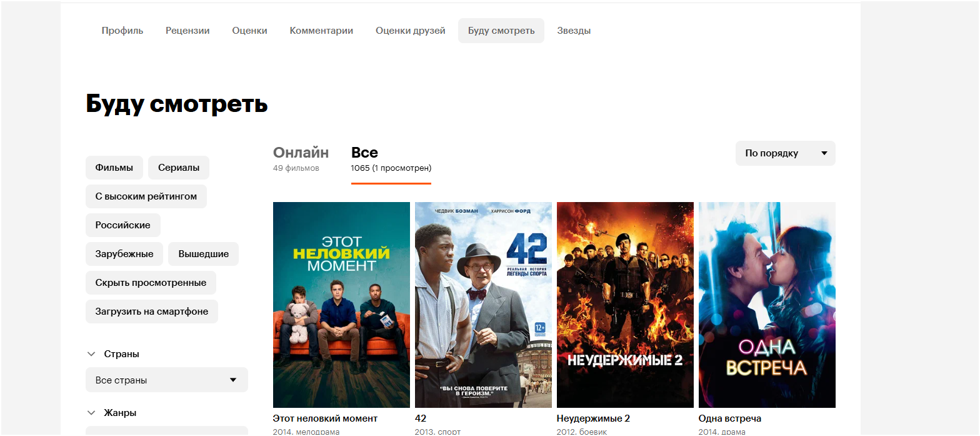Image resolution: width=980 pixels, height=436 pixels.
Task: Switch to the Онлайн tab
Action: (x=301, y=159)
